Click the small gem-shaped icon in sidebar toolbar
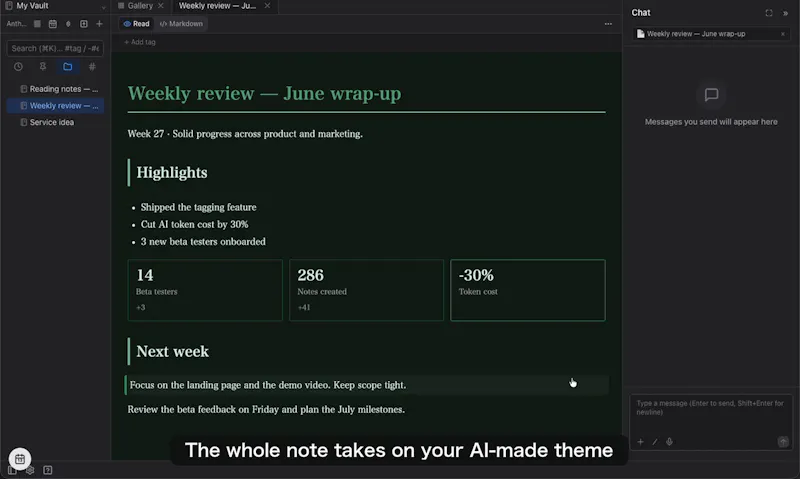The image size is (800, 479). pos(68,24)
